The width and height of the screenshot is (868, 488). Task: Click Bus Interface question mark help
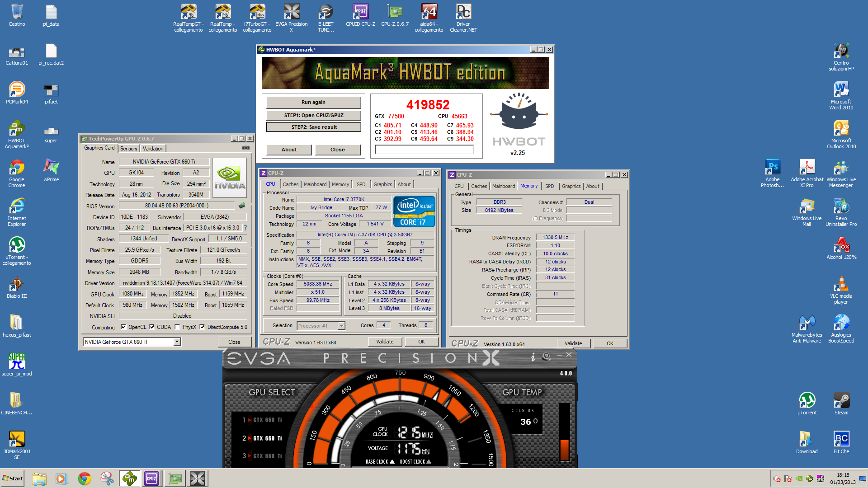pyautogui.click(x=245, y=228)
